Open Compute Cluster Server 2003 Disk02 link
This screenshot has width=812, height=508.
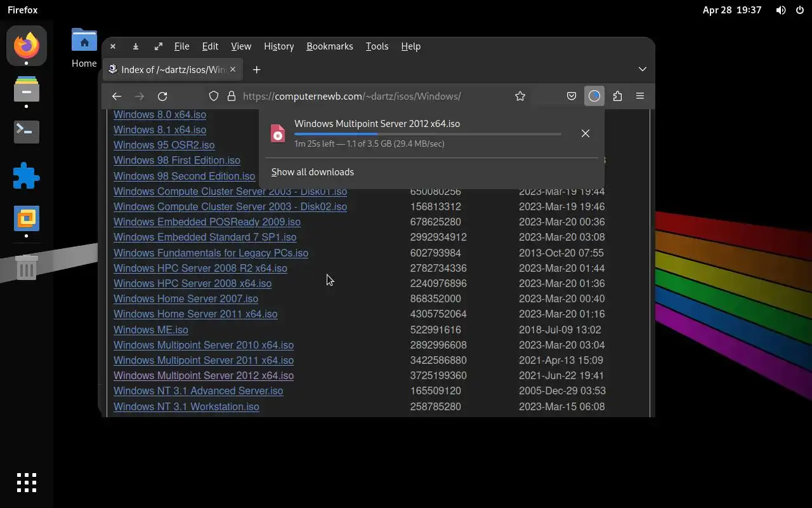click(x=230, y=206)
